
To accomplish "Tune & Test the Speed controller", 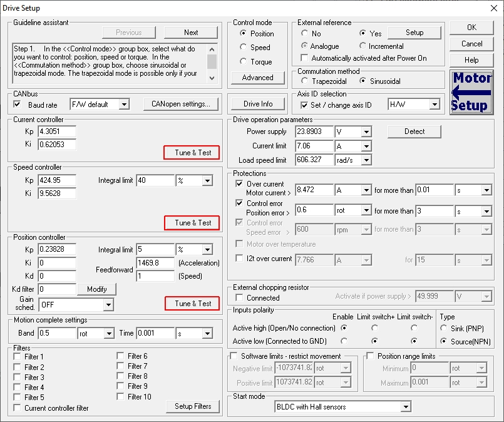I will pos(192,223).
